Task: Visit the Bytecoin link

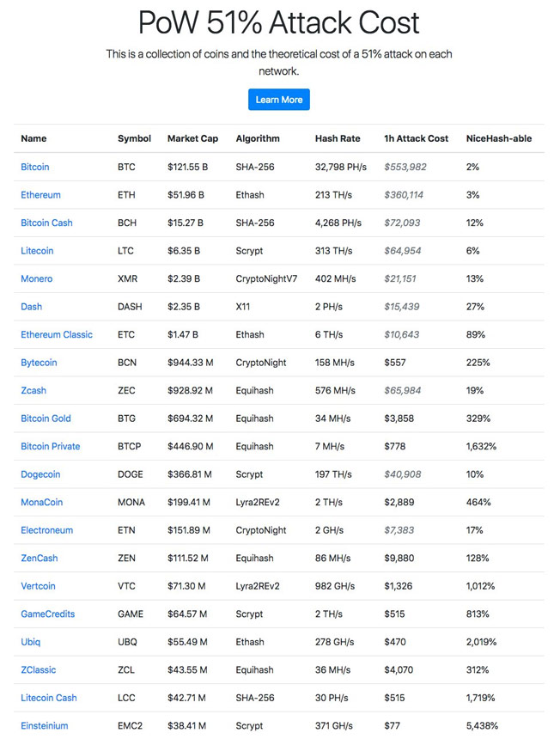Action: pyautogui.click(x=39, y=363)
